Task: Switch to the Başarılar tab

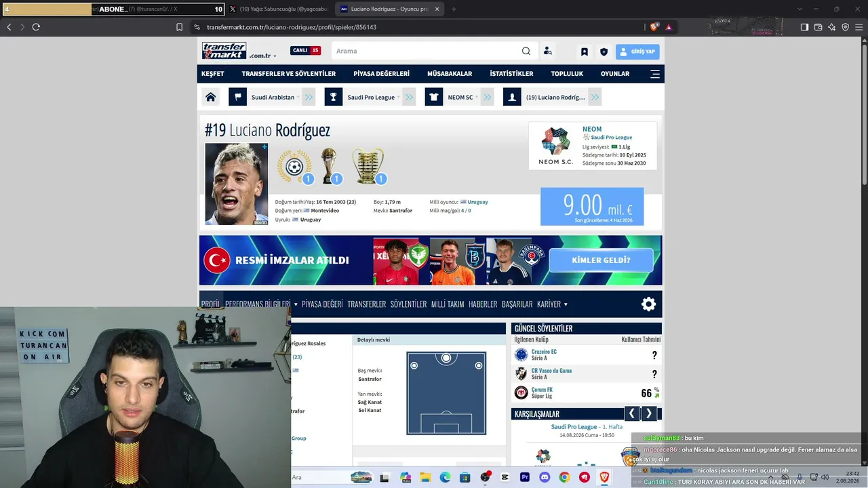Action: coord(517,304)
